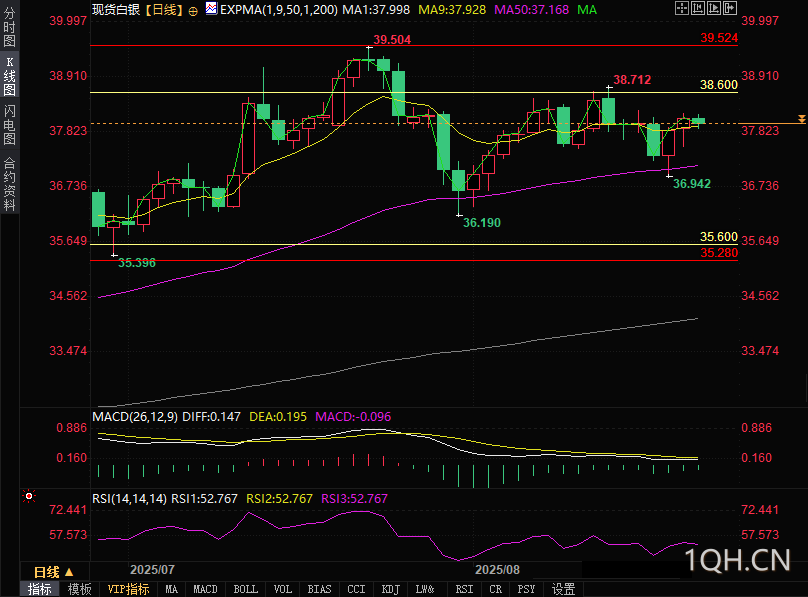Click the 36.190 low price label
The height and width of the screenshot is (597, 808).
click(481, 223)
